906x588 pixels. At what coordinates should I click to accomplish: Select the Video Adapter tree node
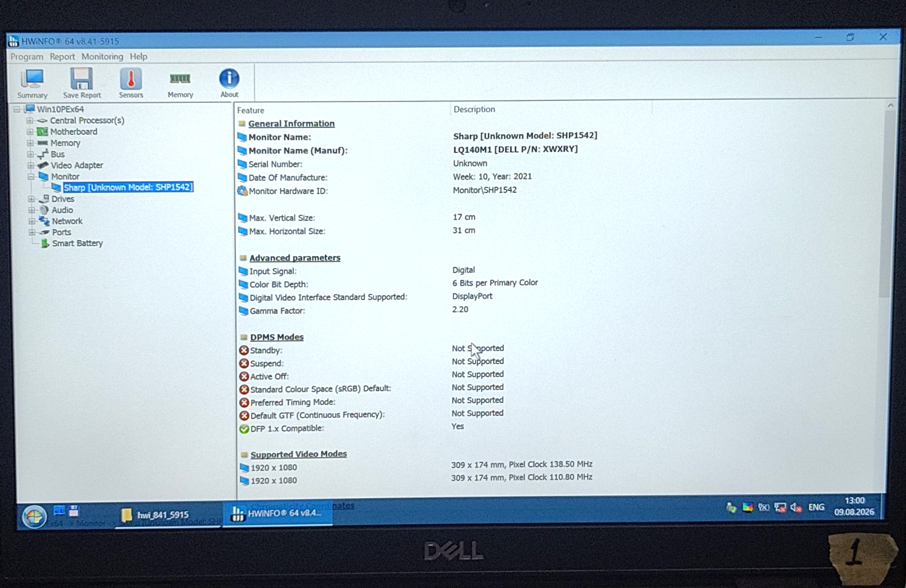(x=77, y=165)
